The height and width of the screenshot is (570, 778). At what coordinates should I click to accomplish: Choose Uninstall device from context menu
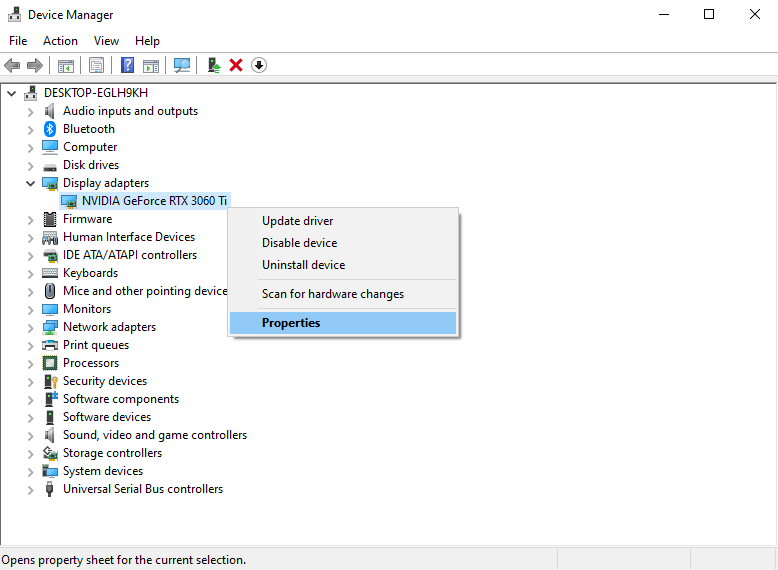coord(343,265)
